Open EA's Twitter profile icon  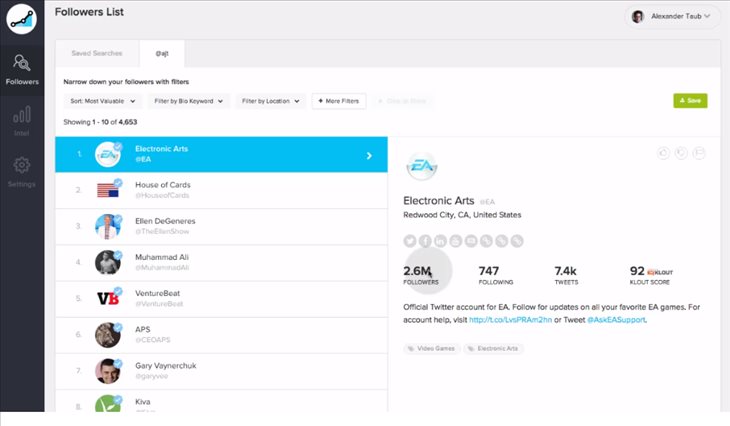pos(410,241)
